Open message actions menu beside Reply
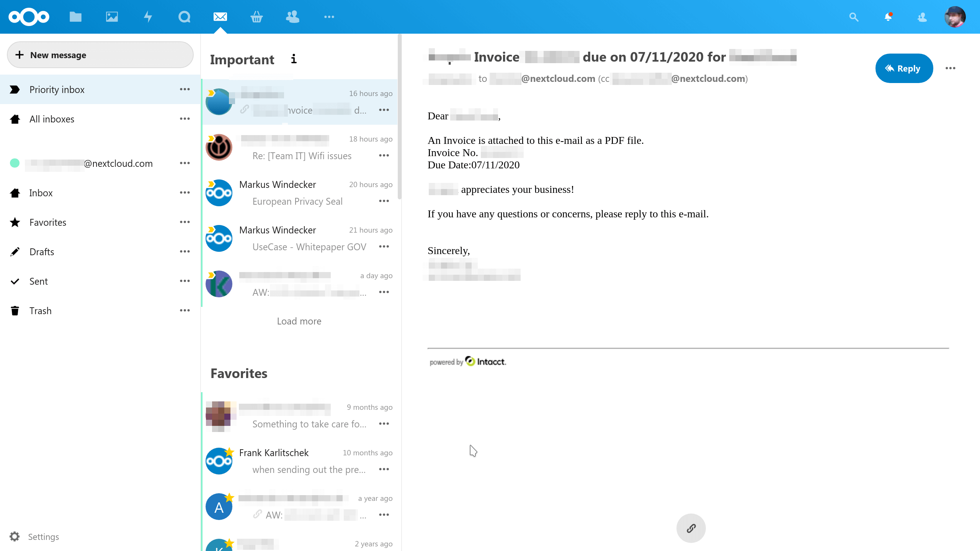Image resolution: width=980 pixels, height=551 pixels. coord(950,68)
